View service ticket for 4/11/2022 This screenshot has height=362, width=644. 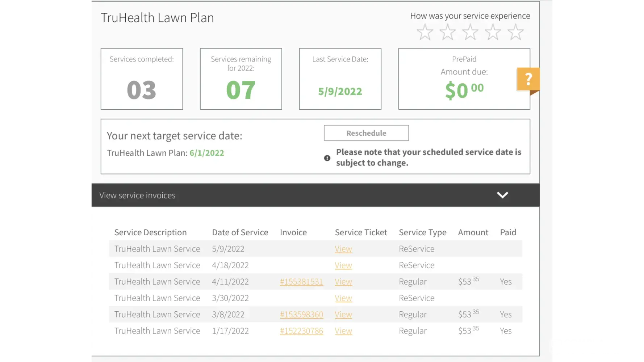tap(343, 282)
